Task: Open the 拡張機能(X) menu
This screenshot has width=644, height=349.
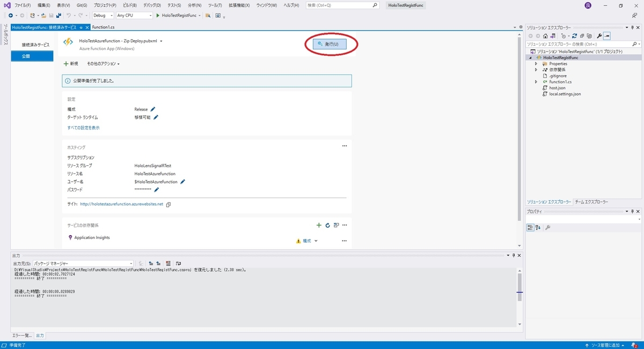Action: (239, 5)
